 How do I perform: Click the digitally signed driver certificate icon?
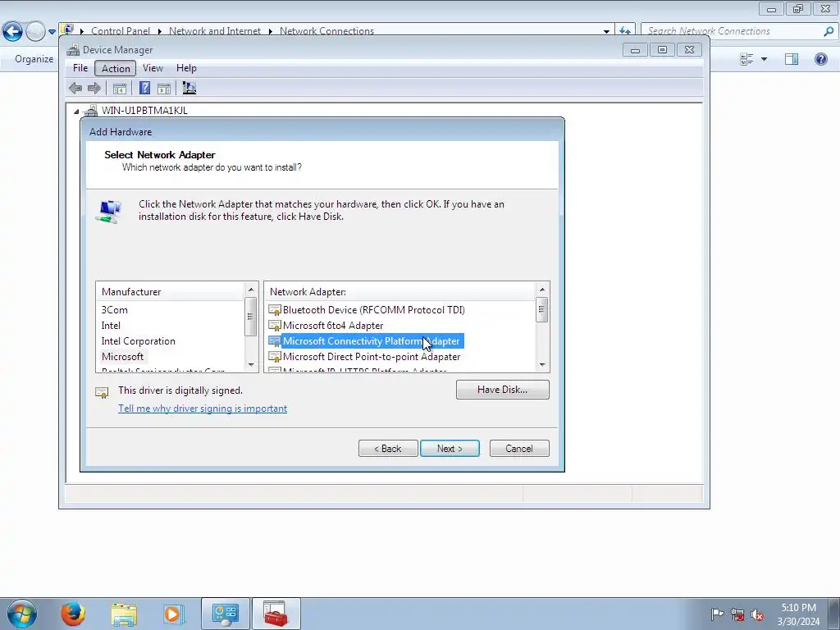102,393
